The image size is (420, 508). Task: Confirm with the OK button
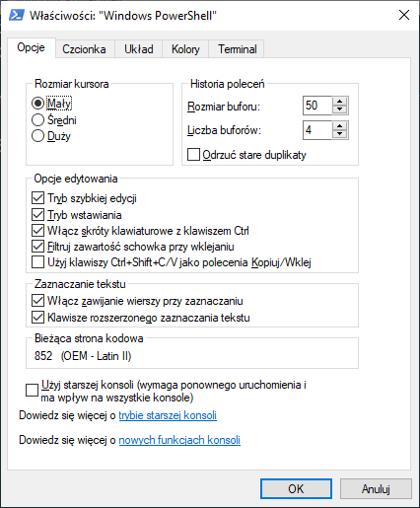[296, 488]
